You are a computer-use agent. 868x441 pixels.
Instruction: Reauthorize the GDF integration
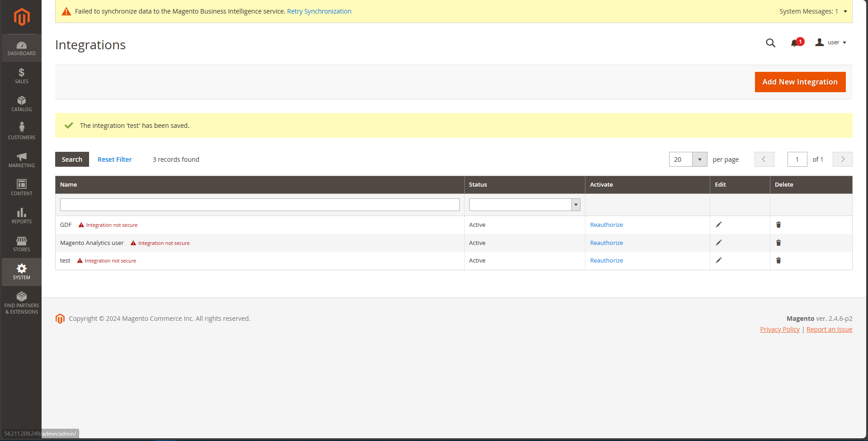click(x=606, y=225)
